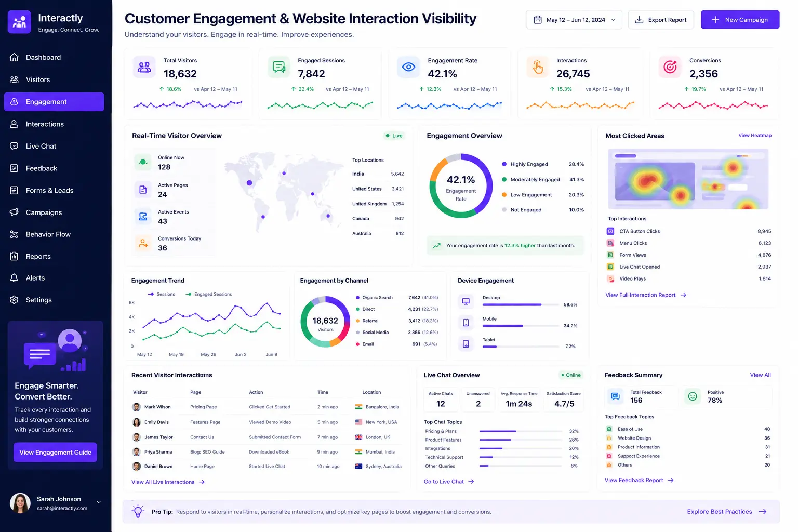
Task: Click the world map visitor chart
Action: click(284, 191)
